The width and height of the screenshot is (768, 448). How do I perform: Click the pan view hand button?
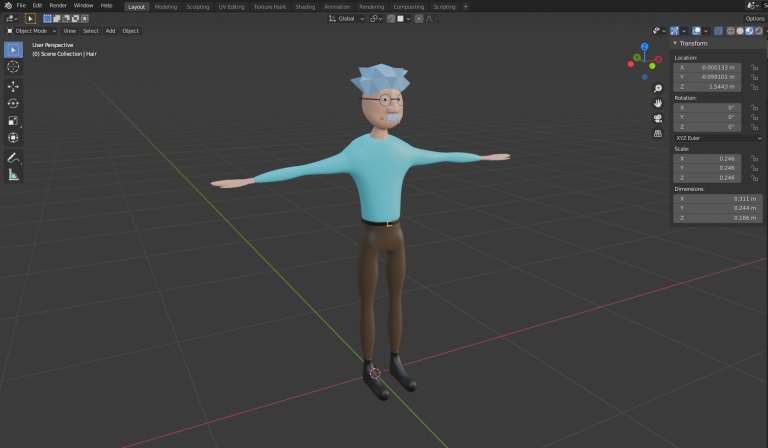[658, 103]
